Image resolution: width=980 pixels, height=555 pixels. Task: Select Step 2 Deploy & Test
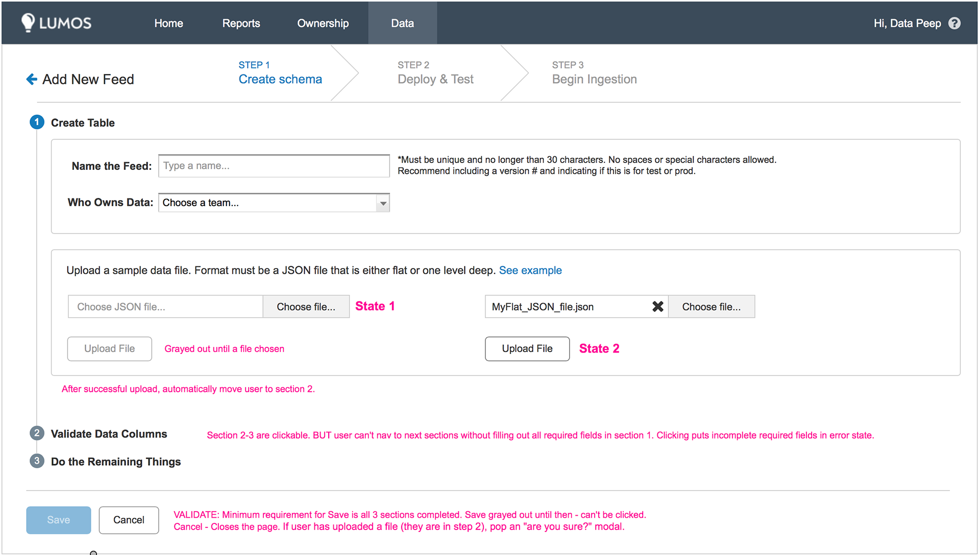pos(435,72)
